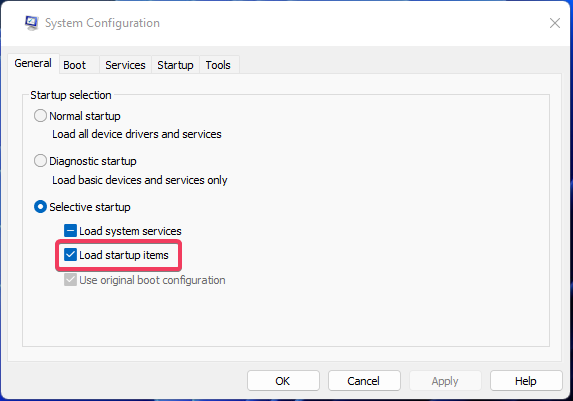Image resolution: width=573 pixels, height=401 pixels.
Task: Open the Tools tab
Action: pos(218,65)
